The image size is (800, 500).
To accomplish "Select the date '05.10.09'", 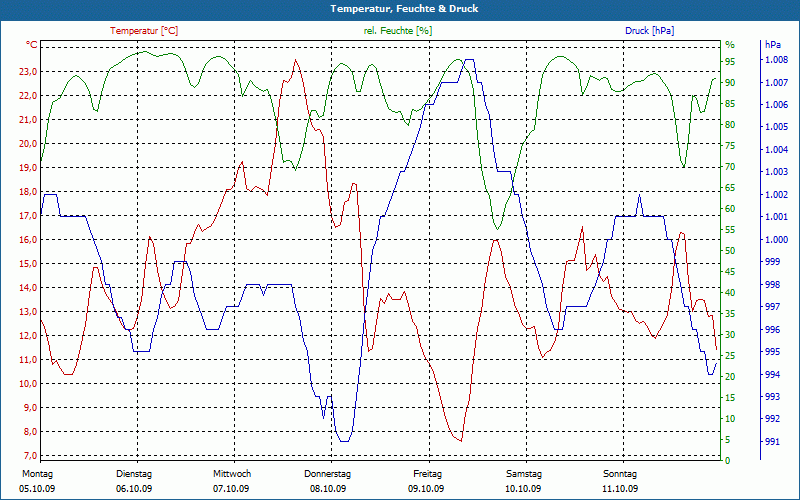I will pos(37,489).
